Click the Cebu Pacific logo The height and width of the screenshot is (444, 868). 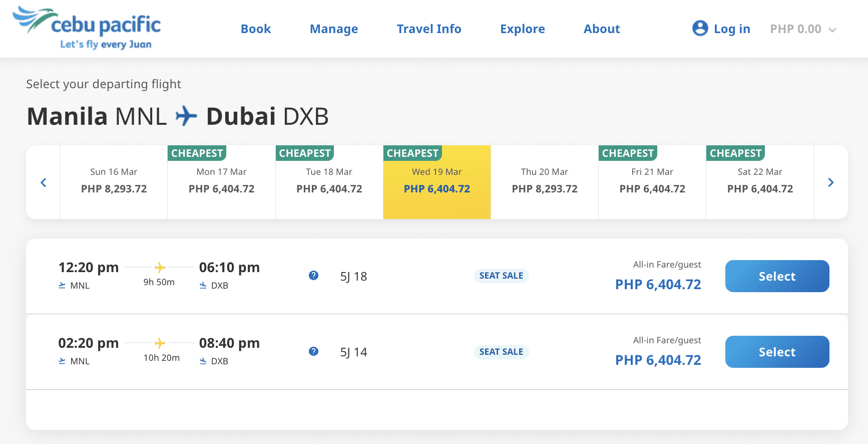click(x=87, y=28)
